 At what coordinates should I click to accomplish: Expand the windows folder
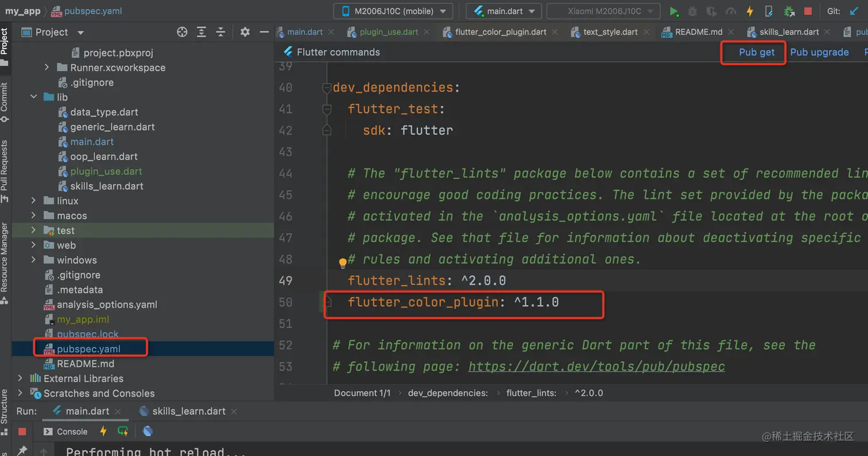[x=34, y=260]
